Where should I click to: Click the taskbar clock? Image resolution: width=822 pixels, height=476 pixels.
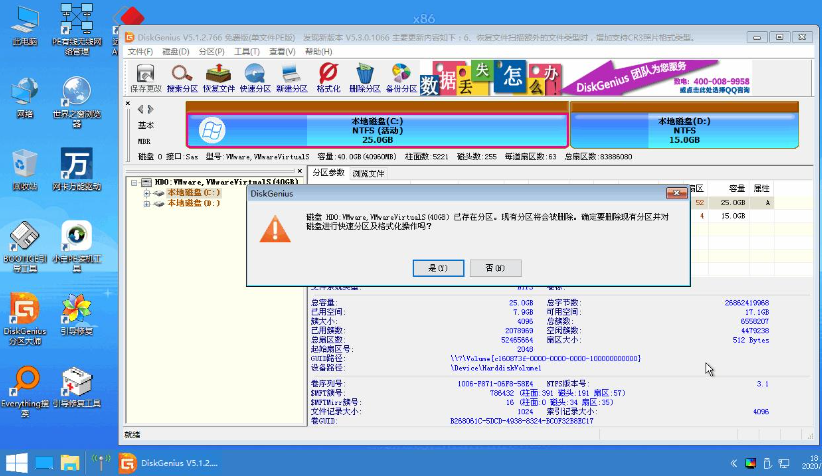pyautogui.click(x=810, y=462)
